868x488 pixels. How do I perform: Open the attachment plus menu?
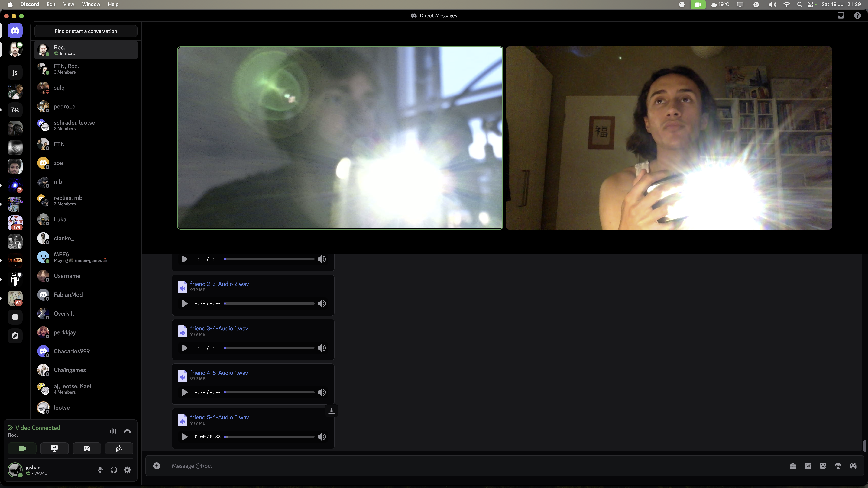(157, 466)
